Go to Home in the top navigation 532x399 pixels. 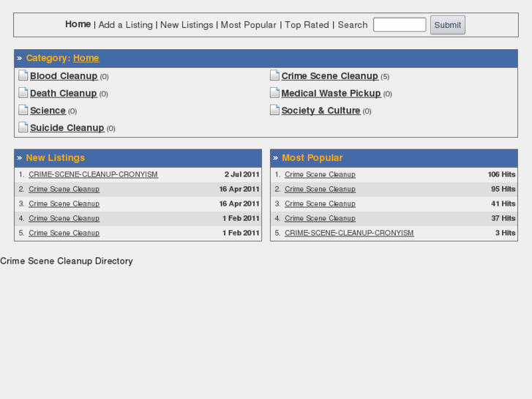coord(78,24)
